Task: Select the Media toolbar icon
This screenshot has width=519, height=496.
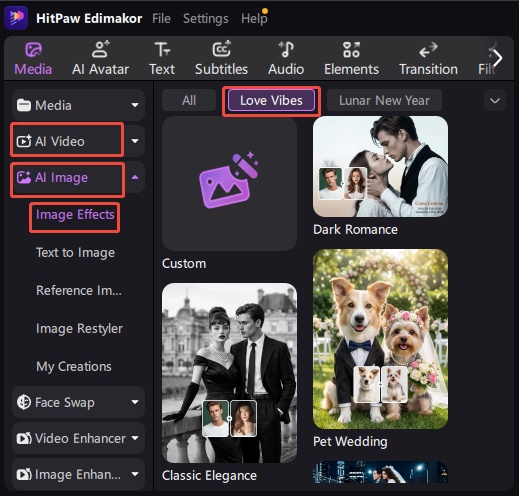Action: (33, 50)
